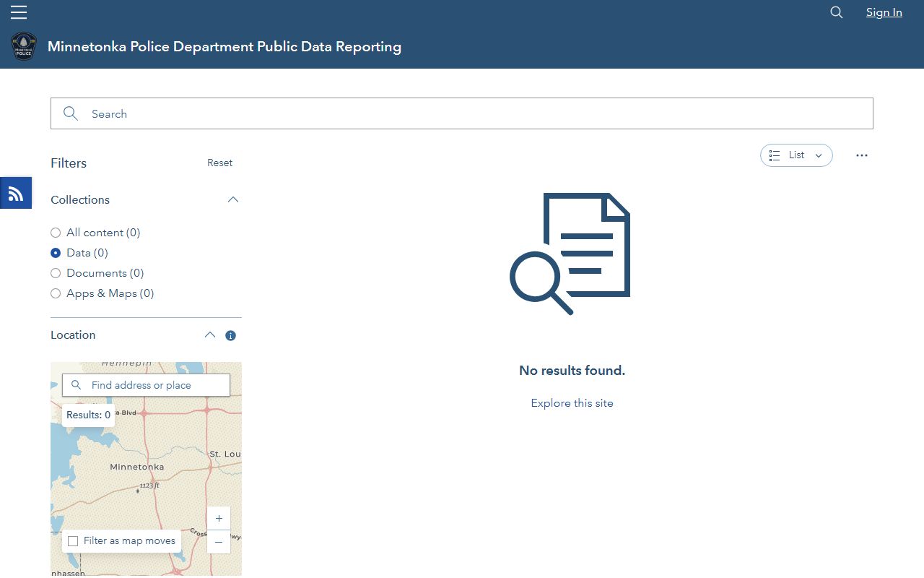
Task: Reset all filters
Action: point(219,163)
